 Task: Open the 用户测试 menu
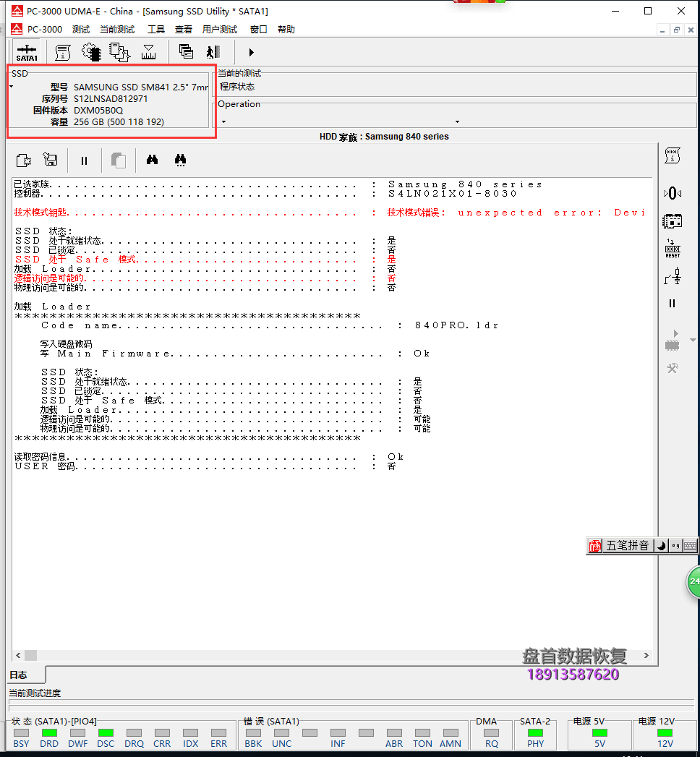[220, 30]
